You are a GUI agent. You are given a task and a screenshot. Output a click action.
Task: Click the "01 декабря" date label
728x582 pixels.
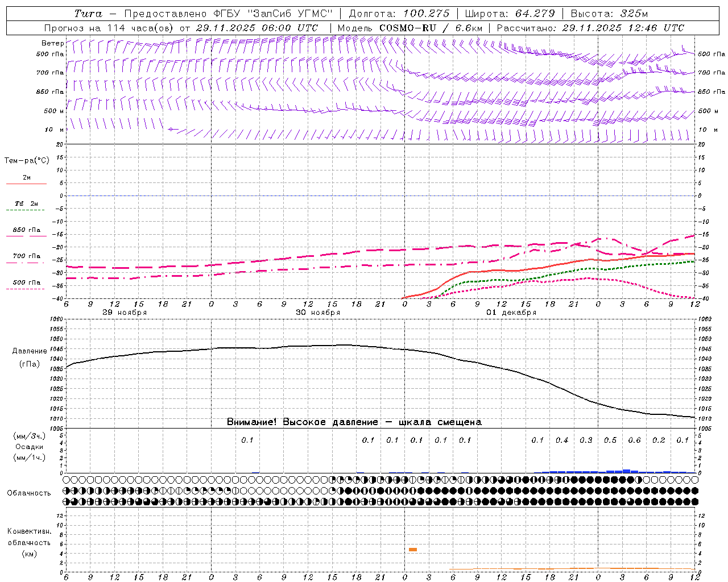[x=511, y=312]
